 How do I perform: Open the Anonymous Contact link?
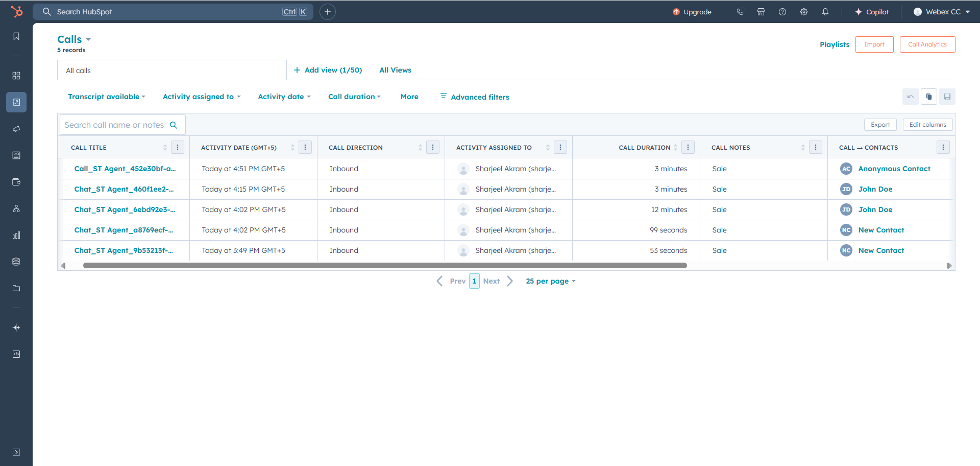coord(894,169)
